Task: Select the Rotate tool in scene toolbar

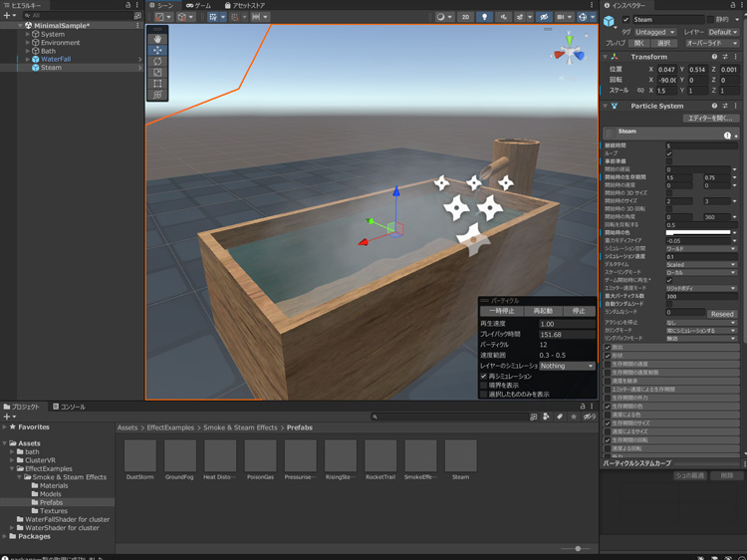Action: point(157,62)
